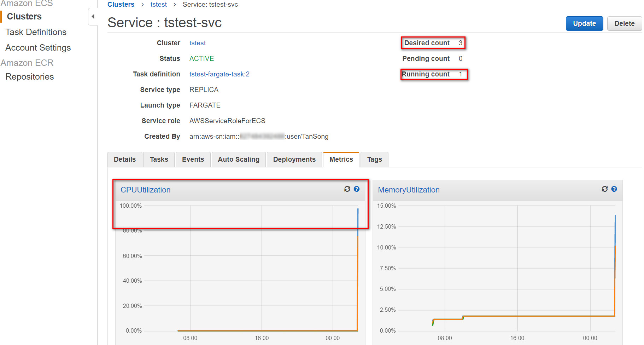Screen dimensions: 644x345
Task: Click the Service : tstest-svc page title
Action: tap(165, 23)
